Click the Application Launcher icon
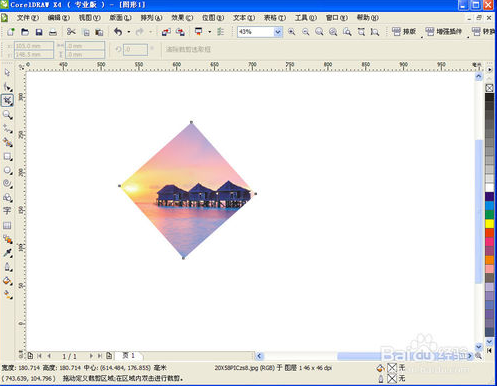Image resolution: width=497 pixels, height=386 pixels. tap(199, 32)
